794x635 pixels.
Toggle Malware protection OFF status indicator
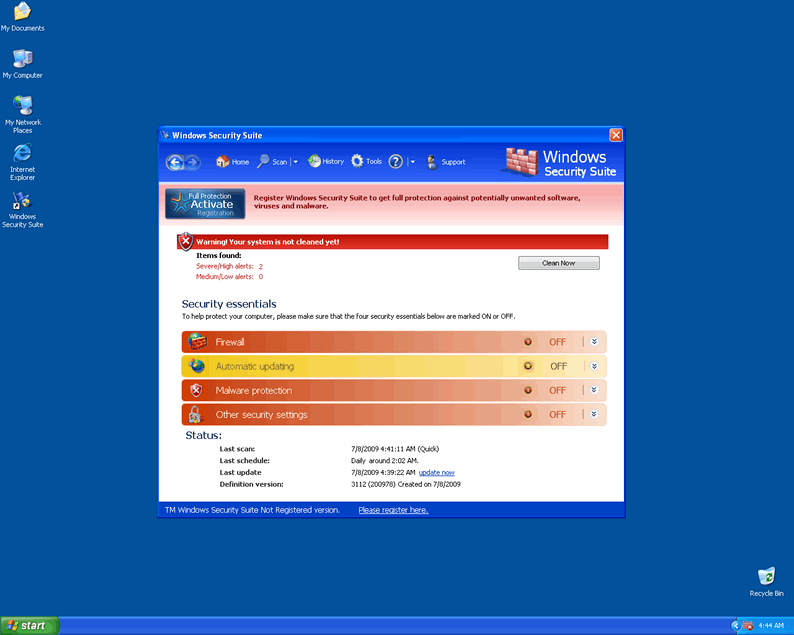click(528, 390)
